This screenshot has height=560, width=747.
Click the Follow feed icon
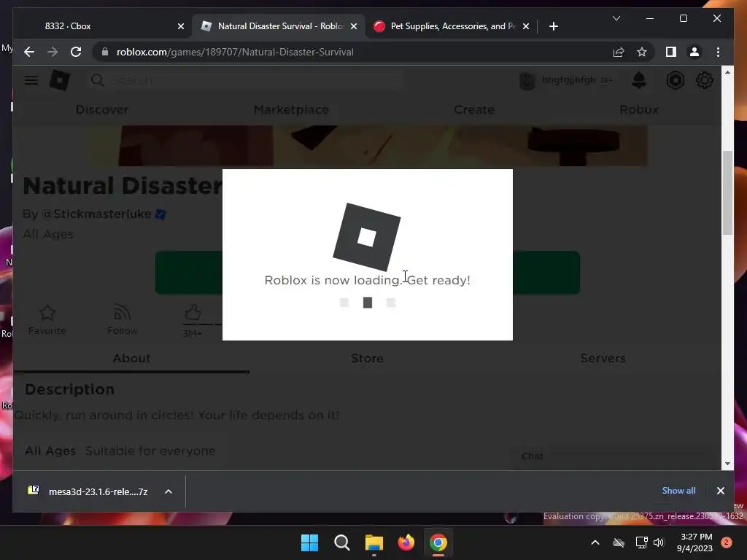tap(123, 313)
